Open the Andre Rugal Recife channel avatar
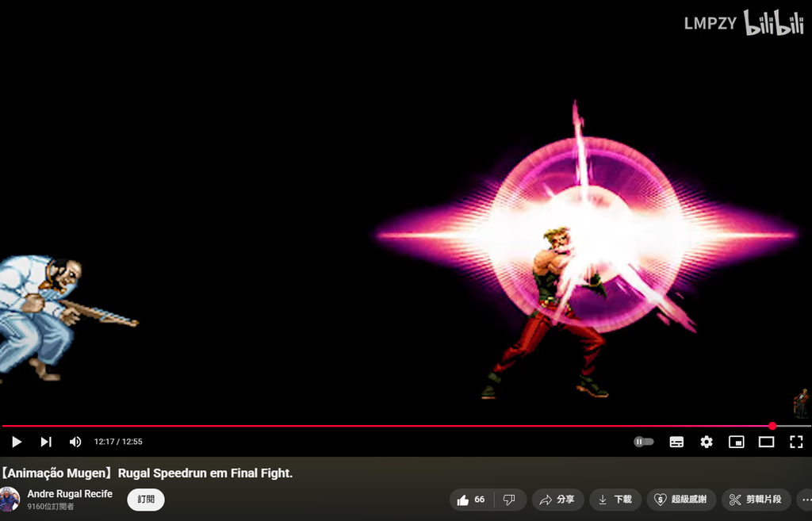This screenshot has height=521, width=812. pyautogui.click(x=10, y=500)
